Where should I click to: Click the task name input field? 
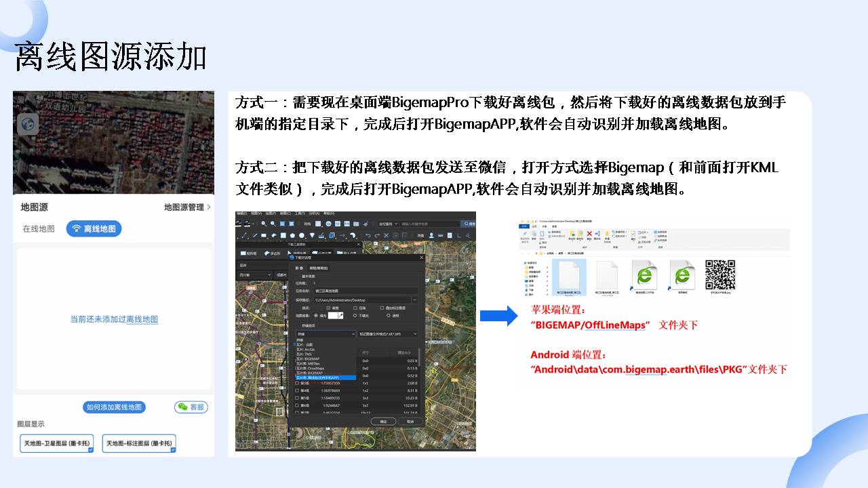tap(365, 291)
